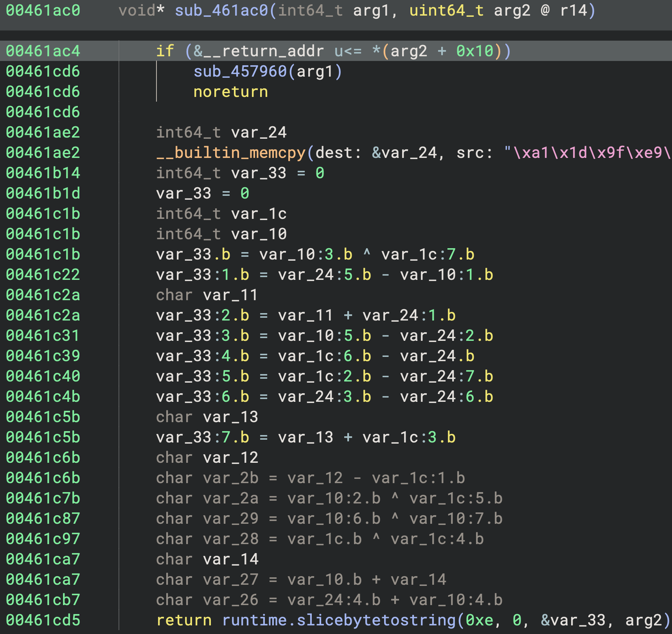Select var_33:7.b assignment line
672x634 pixels.
(306, 437)
